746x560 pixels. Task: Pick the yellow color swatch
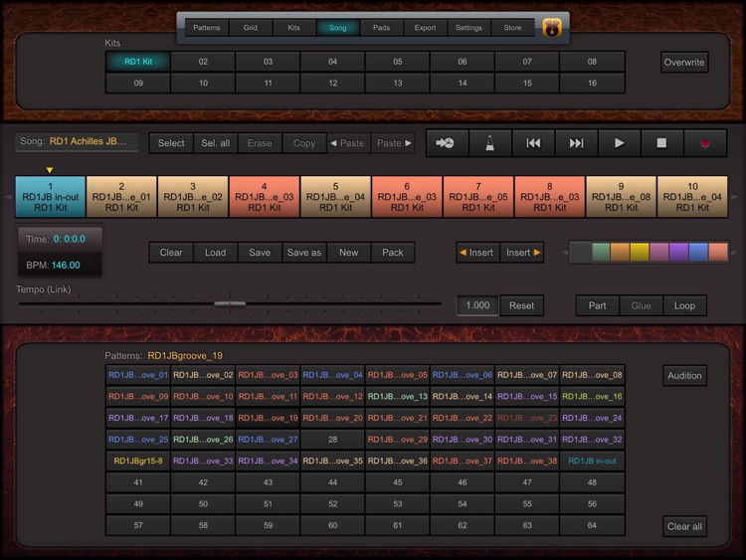(x=640, y=253)
